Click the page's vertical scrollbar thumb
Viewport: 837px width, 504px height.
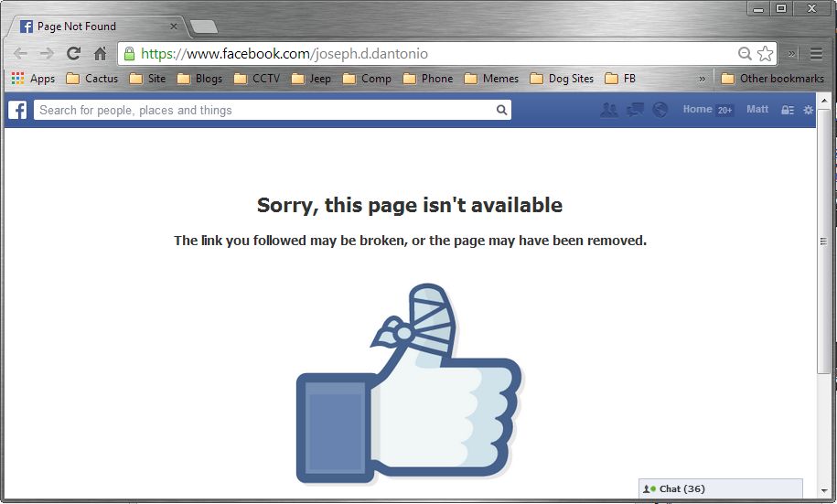point(823,241)
